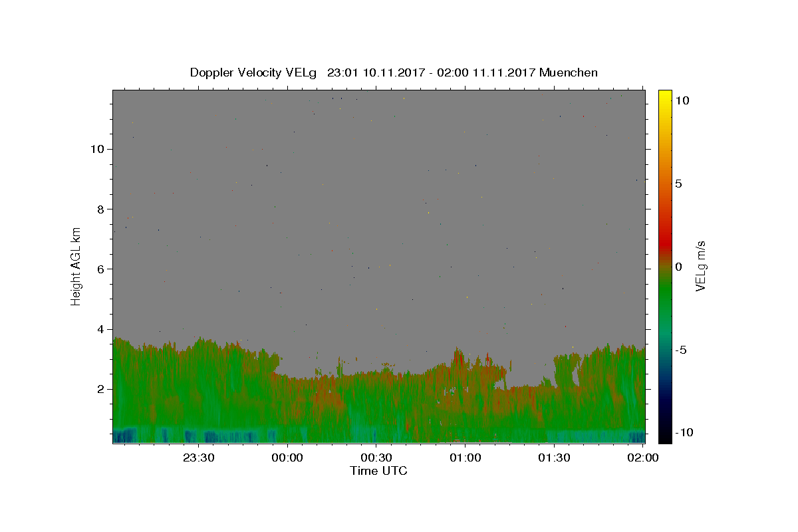The width and height of the screenshot is (798, 532).
Task: Click the 8 km height tick label
Action: (99, 209)
